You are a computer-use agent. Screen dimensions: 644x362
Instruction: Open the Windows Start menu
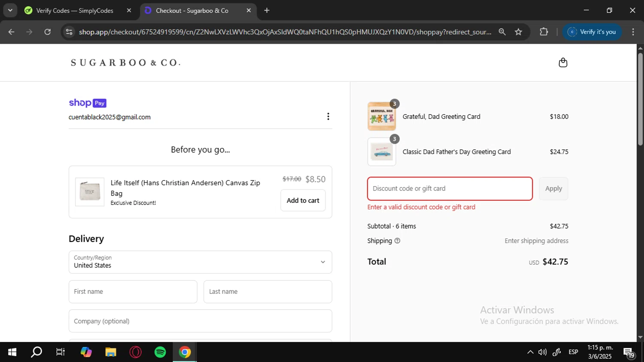coord(12,352)
